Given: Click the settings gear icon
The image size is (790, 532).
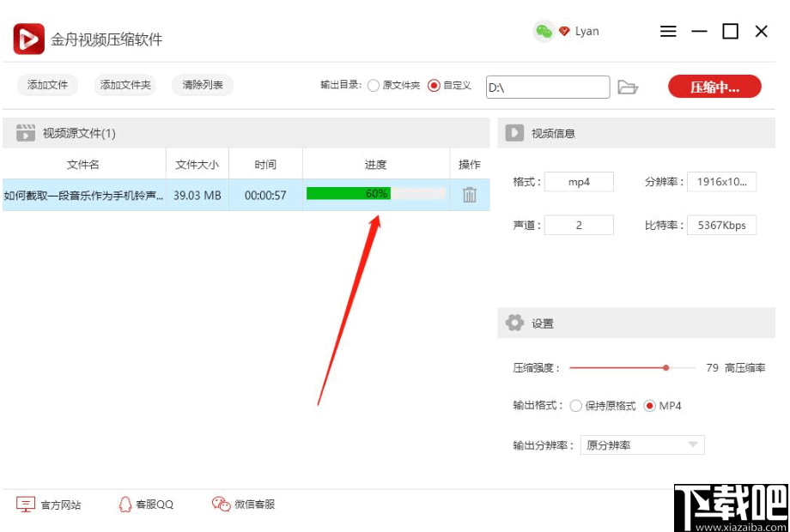Looking at the screenshot, I should pos(514,323).
